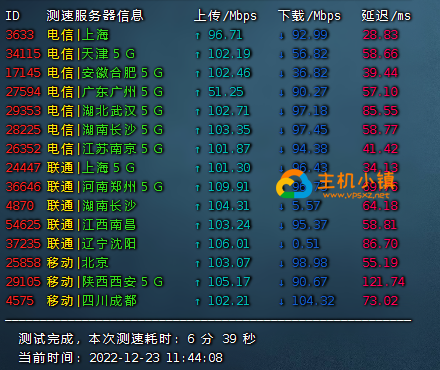The height and width of the screenshot is (370, 440).
Task: Click latency value 58.66
Action: coord(380,54)
